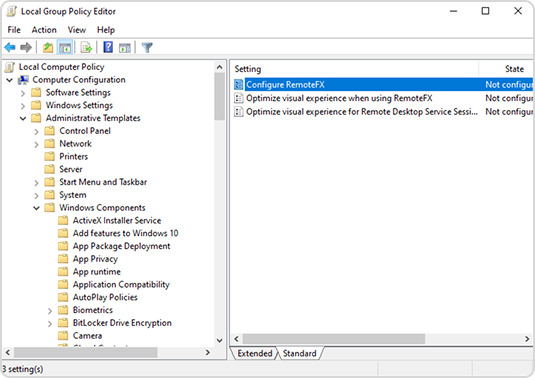Viewport: 535px width, 378px height.
Task: Click the tree pane scroll up arrow
Action: [220, 67]
